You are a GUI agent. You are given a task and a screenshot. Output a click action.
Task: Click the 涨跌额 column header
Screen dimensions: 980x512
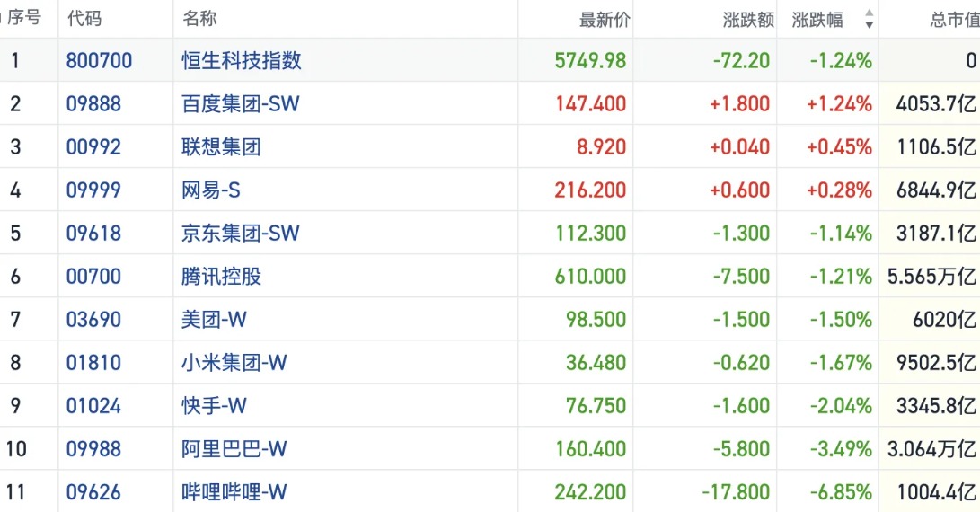(747, 20)
